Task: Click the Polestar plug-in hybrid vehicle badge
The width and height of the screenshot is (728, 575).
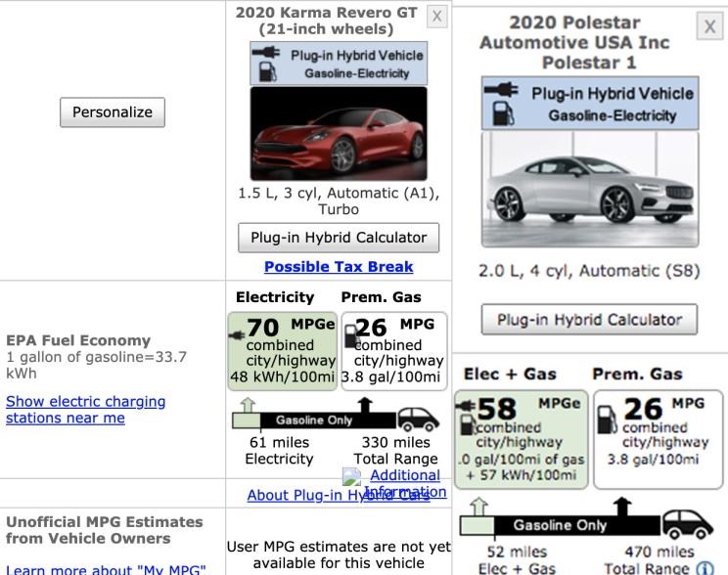Action: 590,103
